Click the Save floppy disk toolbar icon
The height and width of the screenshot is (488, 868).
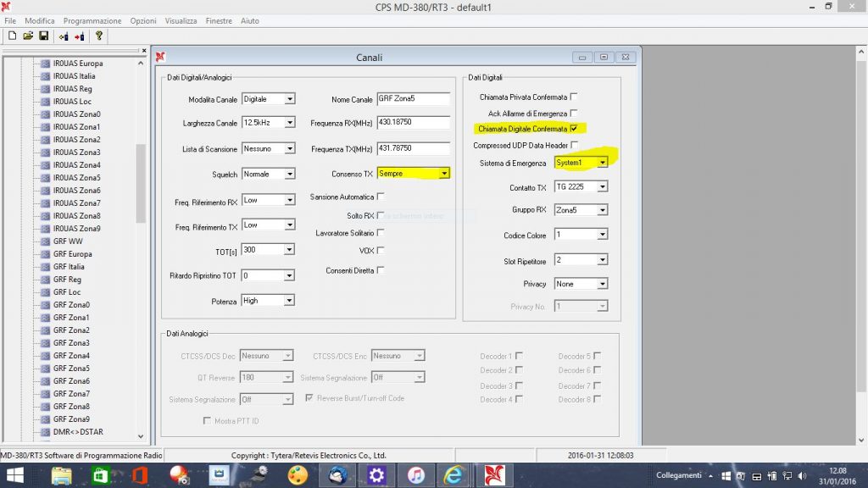[x=43, y=36]
